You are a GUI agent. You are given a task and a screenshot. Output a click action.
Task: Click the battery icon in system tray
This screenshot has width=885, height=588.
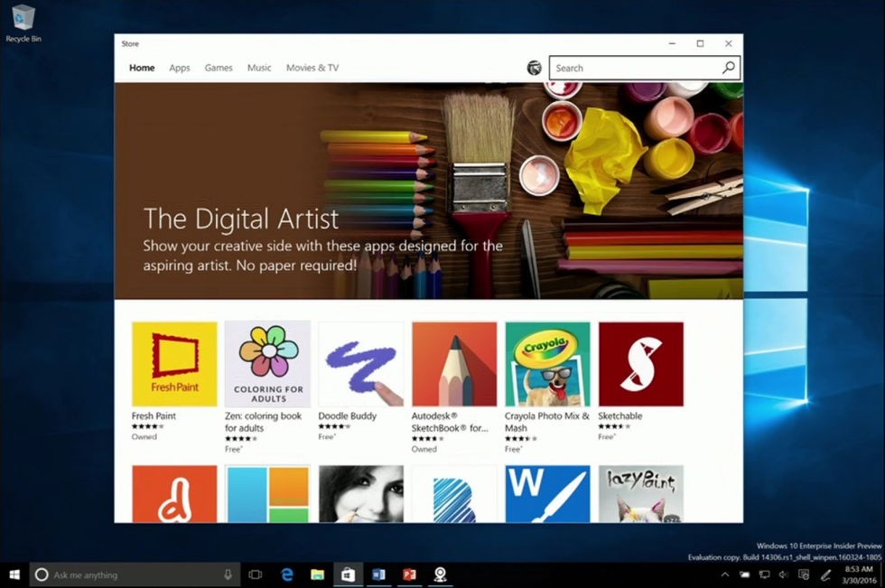coord(745,574)
